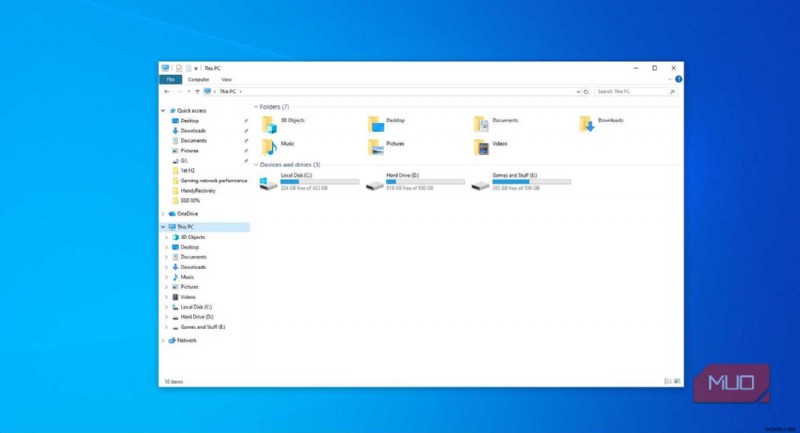
Task: Click the Local Disk (C:) usage bar
Action: click(x=319, y=182)
